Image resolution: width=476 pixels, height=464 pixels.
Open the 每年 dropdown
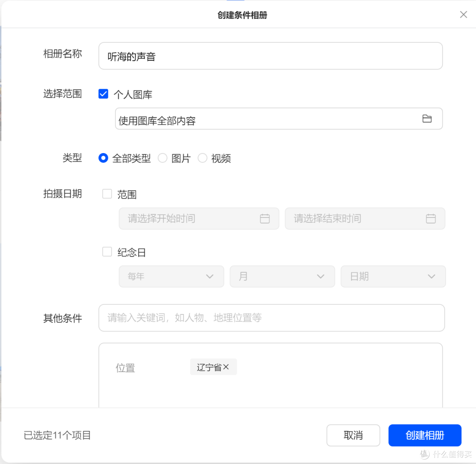click(171, 277)
